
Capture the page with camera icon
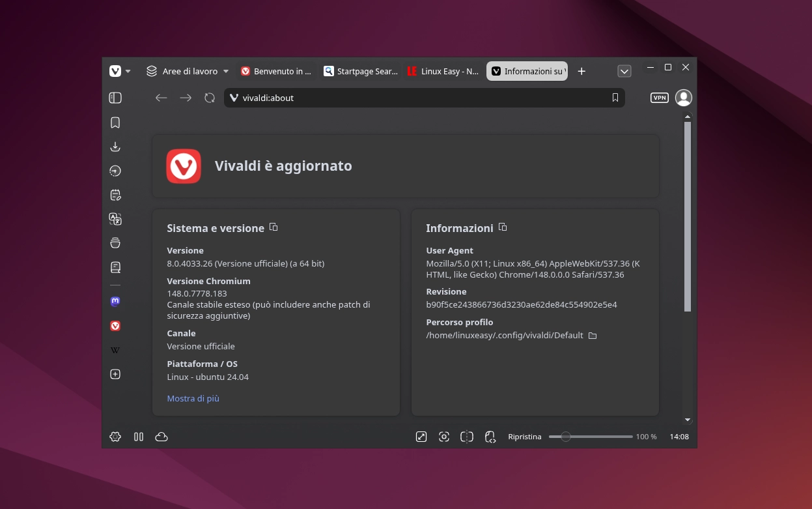pos(444,437)
